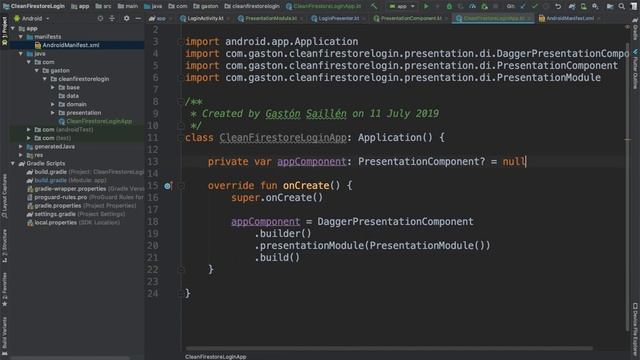Viewport: 640px width, 360px height.
Task: Click the VCS update project arrow icon
Action: [x=523, y=6]
